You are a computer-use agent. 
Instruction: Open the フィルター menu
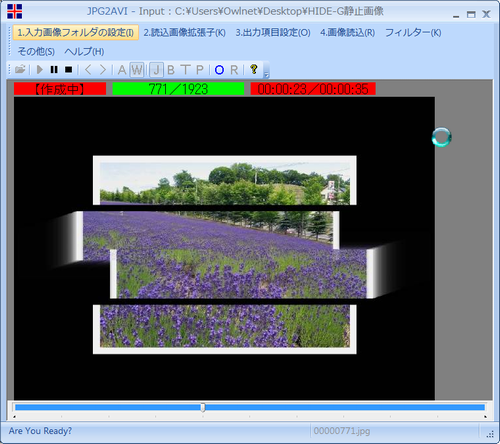pos(413,33)
